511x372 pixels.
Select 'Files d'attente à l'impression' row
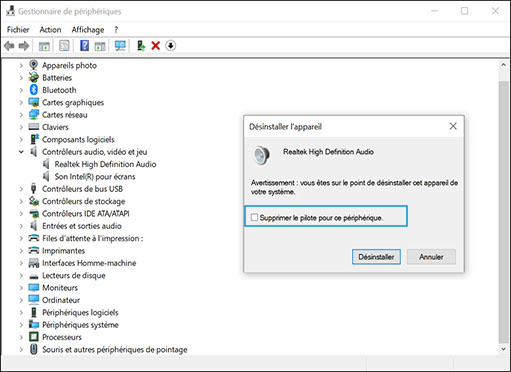pyautogui.click(x=93, y=238)
